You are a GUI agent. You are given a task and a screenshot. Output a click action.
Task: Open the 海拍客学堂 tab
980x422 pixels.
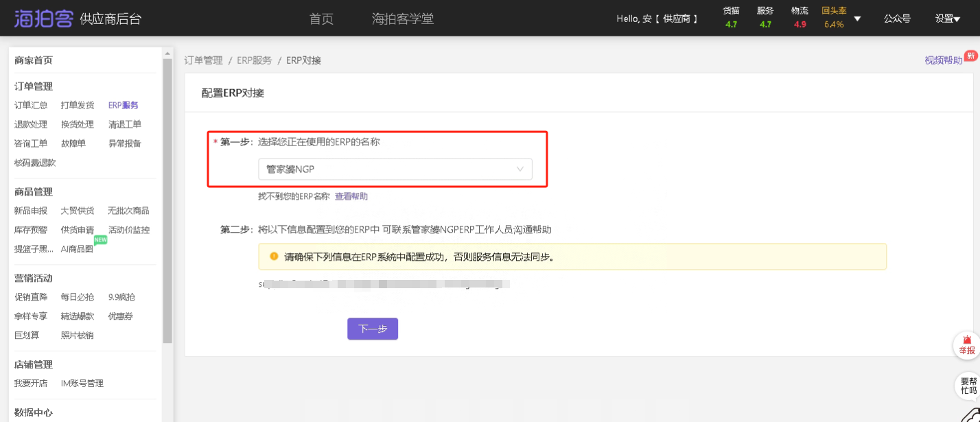click(x=403, y=19)
